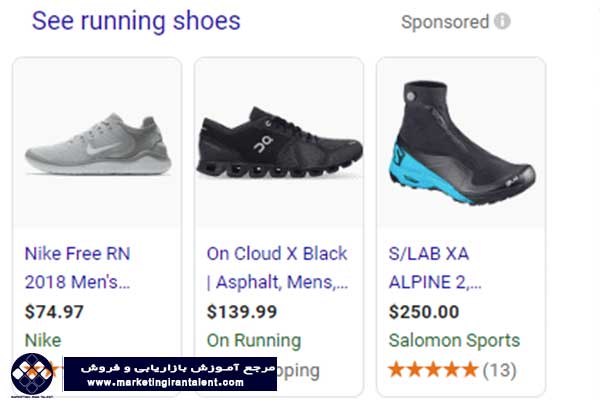Click the $250.00 price
Image resolution: width=600 pixels, height=400 pixels.
(x=424, y=312)
